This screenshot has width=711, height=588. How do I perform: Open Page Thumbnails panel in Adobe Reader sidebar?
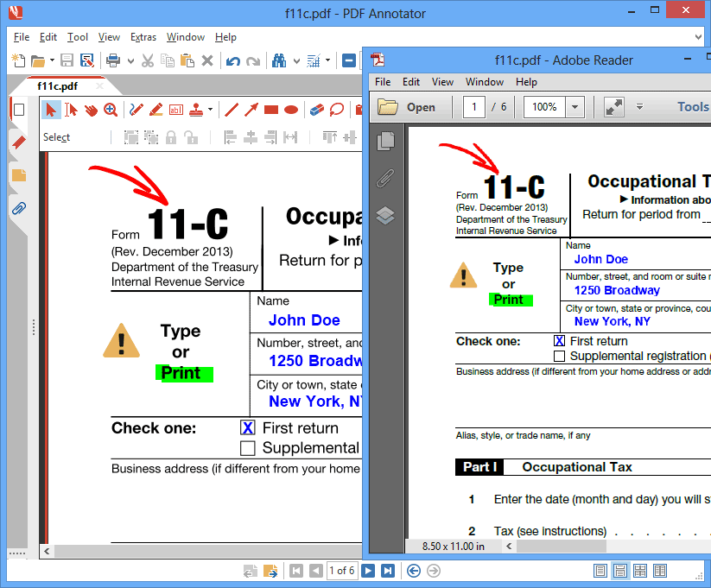[385, 142]
